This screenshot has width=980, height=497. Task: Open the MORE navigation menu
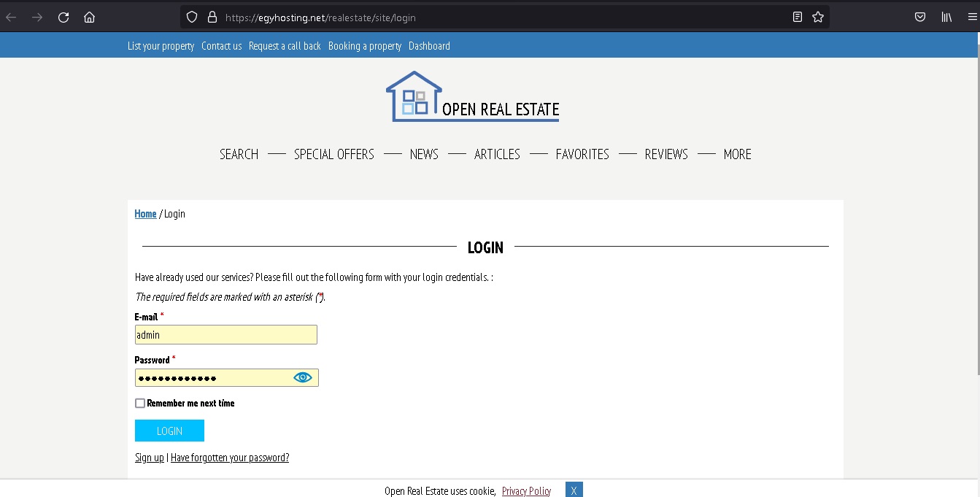click(x=737, y=154)
